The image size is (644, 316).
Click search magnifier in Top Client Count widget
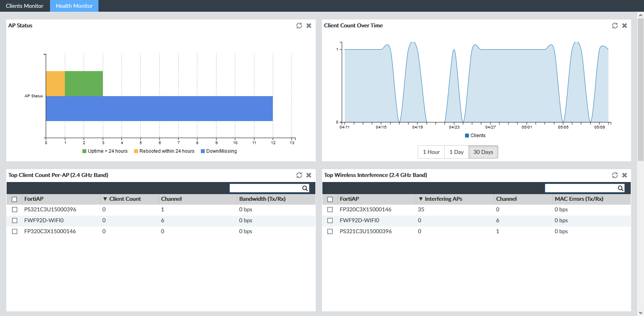coord(305,188)
